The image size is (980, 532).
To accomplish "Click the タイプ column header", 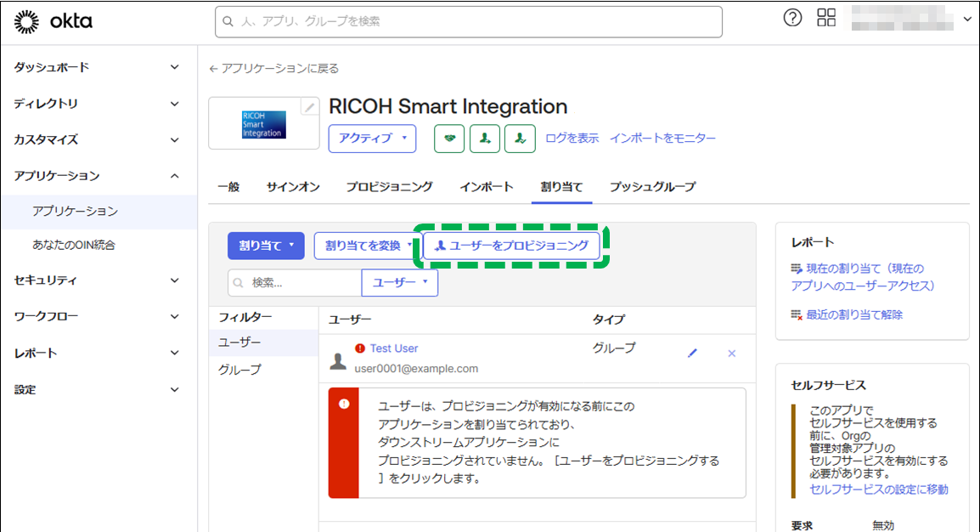I will click(x=609, y=320).
